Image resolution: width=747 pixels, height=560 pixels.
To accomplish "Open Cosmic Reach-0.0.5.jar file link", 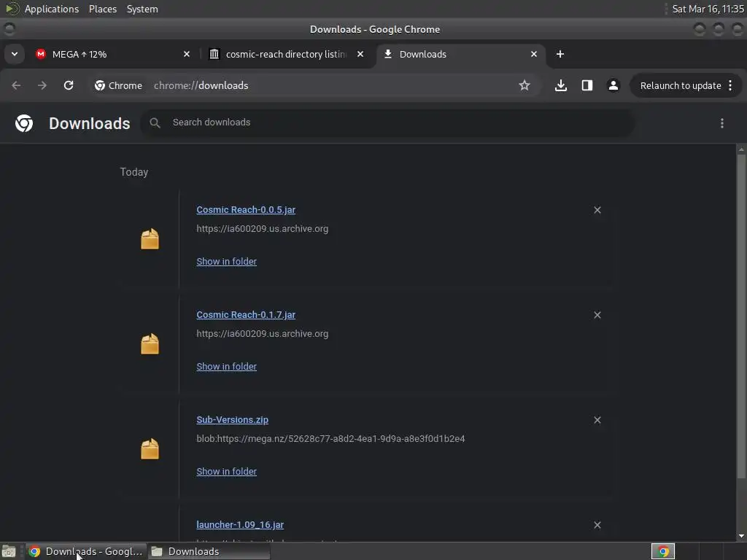I will [246, 210].
